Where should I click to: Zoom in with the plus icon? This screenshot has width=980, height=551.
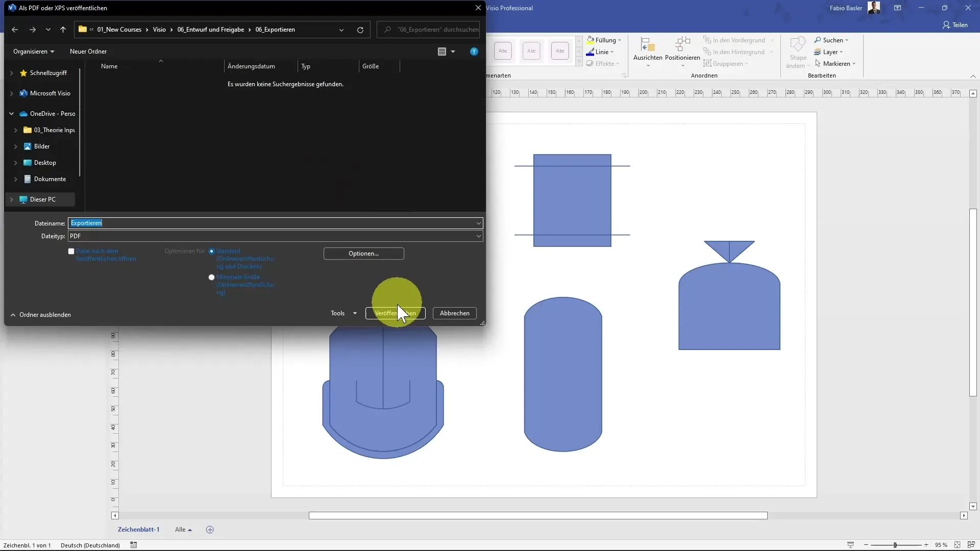(926, 545)
